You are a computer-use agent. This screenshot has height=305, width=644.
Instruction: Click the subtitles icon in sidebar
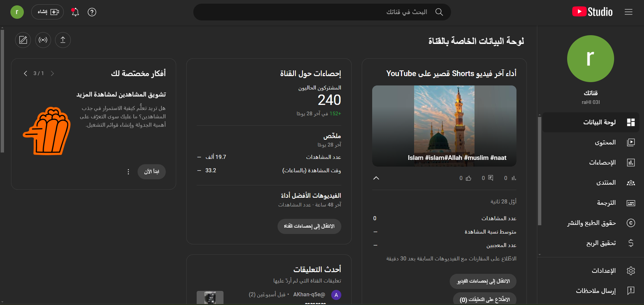coord(631,203)
